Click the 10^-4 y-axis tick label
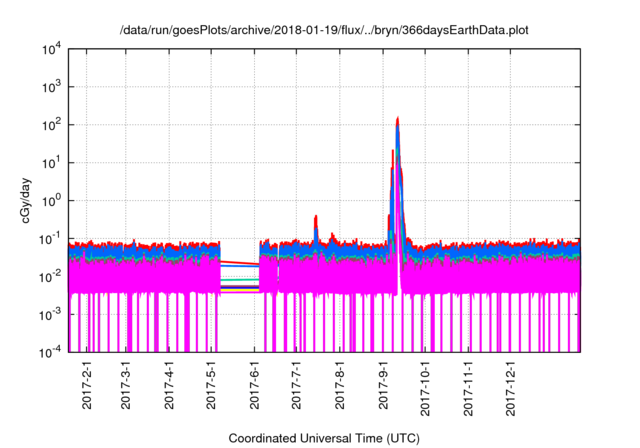Screen dimensions: 640x448 [x=50, y=353]
